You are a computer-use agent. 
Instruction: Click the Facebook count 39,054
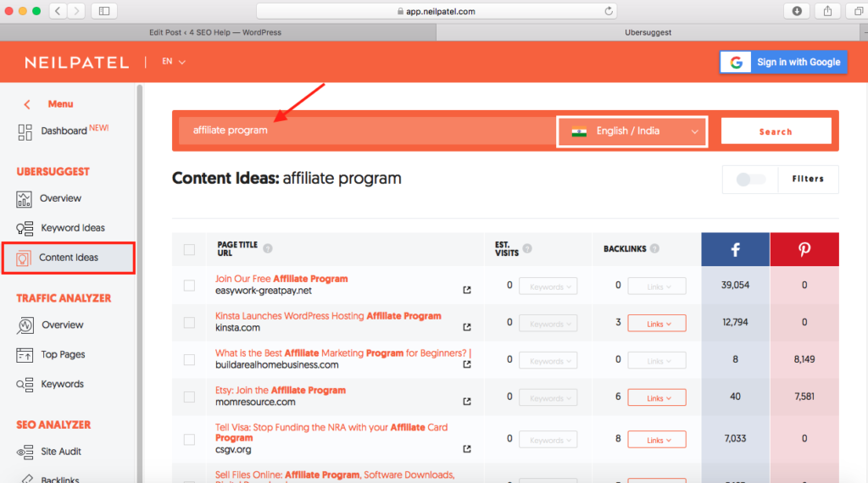[735, 286]
